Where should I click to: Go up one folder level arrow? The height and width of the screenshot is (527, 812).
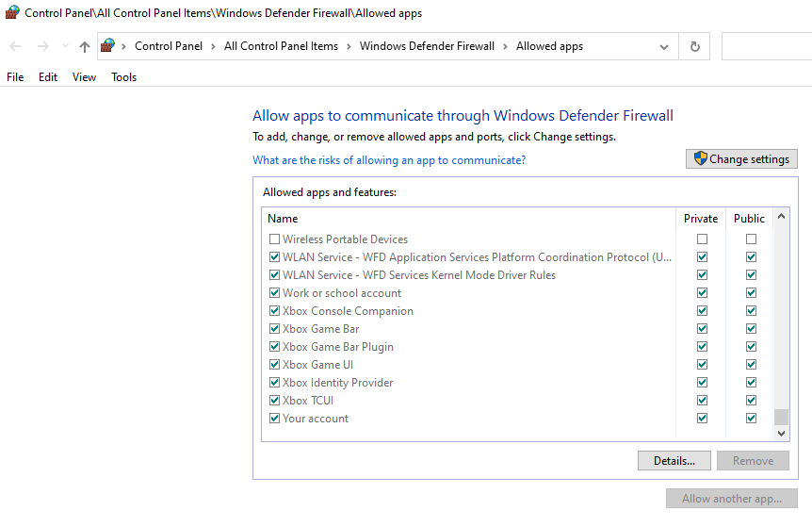[x=85, y=46]
